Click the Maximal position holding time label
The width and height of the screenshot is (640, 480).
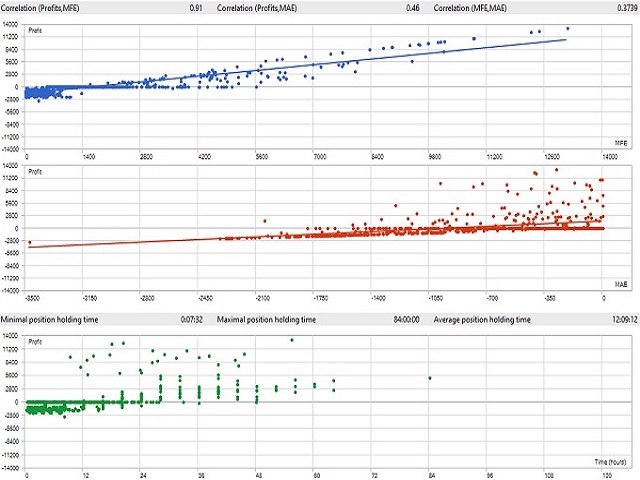[268, 320]
